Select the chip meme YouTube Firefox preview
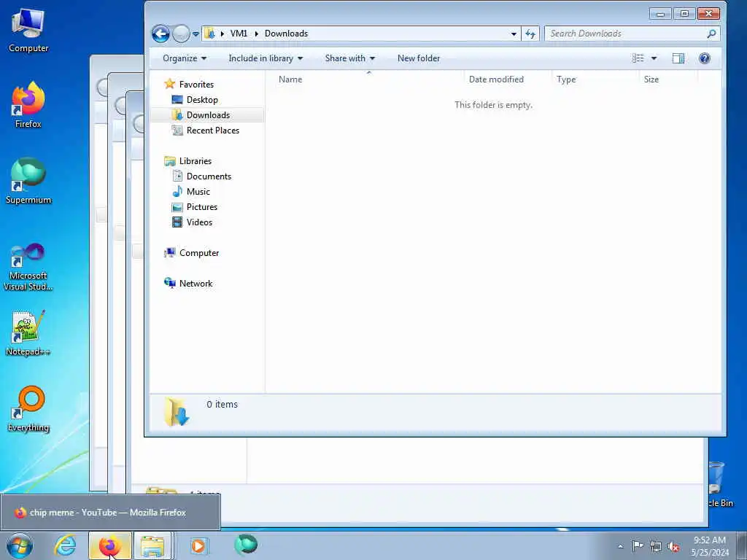Image resolution: width=747 pixels, height=560 pixels. [110, 513]
